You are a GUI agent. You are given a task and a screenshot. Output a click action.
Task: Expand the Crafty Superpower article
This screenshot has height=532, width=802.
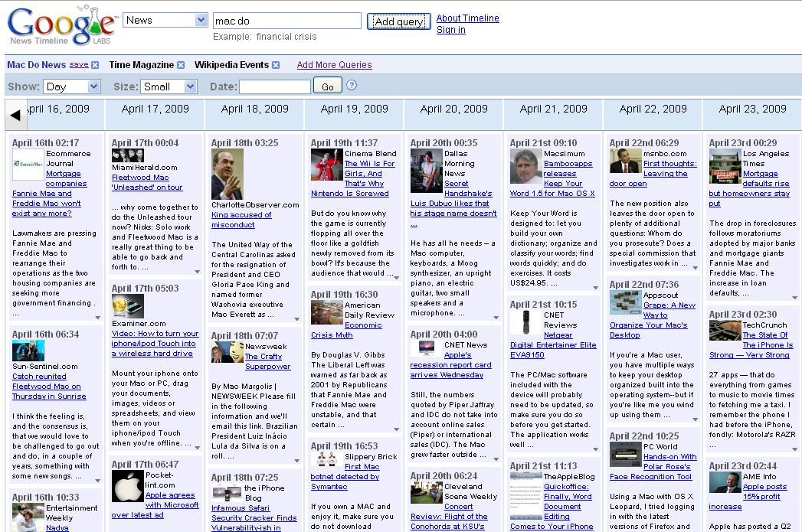[296, 461]
